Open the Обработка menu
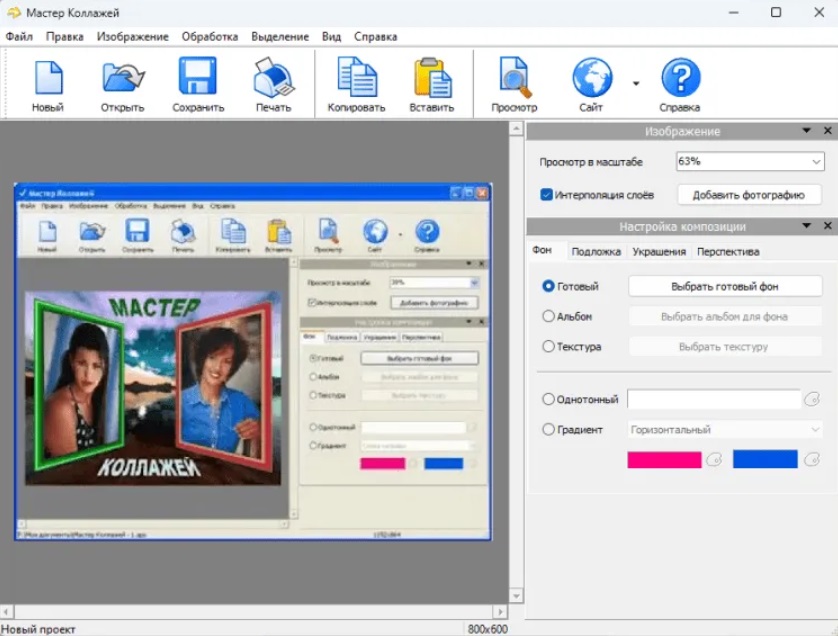The image size is (838, 636). (210, 37)
